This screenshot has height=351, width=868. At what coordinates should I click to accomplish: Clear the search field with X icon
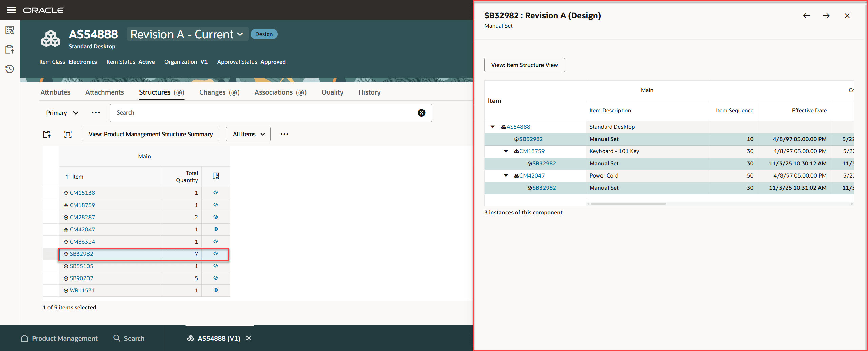[421, 113]
